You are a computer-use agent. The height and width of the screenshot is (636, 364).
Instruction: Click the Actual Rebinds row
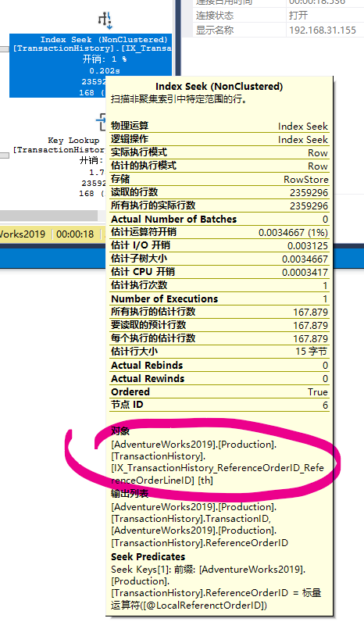click(219, 365)
